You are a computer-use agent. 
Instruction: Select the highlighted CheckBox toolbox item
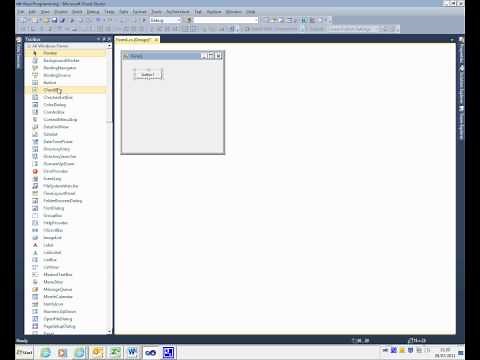(x=66, y=90)
